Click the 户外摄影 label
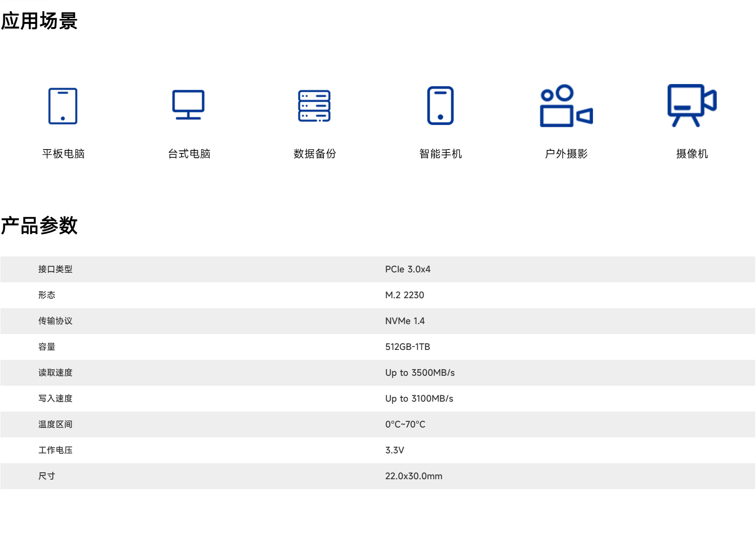 tap(566, 154)
